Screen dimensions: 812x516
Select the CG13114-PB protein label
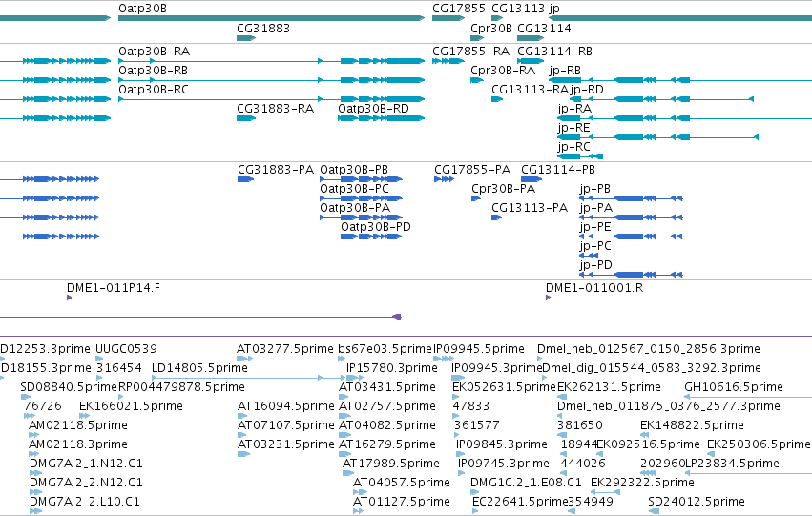[x=558, y=170]
